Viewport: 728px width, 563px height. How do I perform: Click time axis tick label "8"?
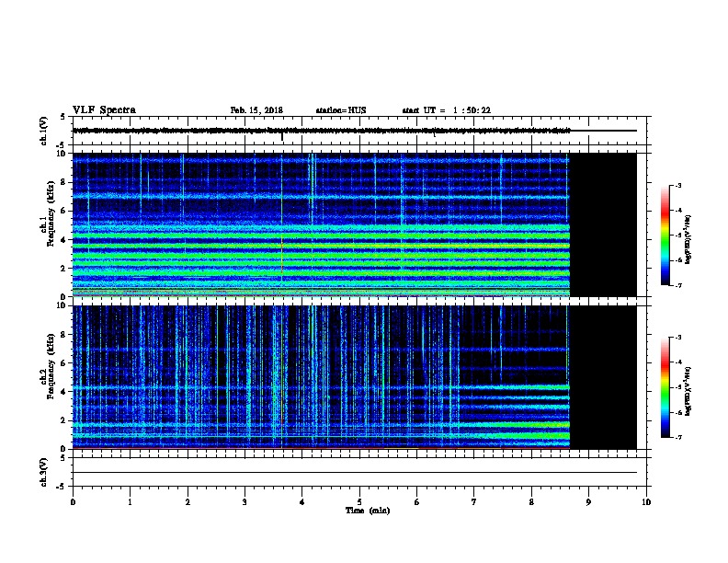(531, 502)
